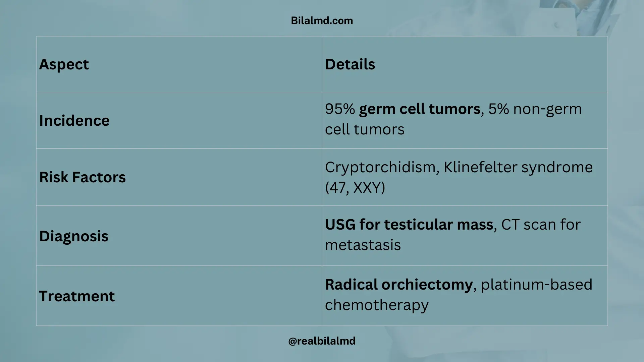Screen dimensions: 644x362
Task: Click the Incidence row label
Action: point(74,121)
